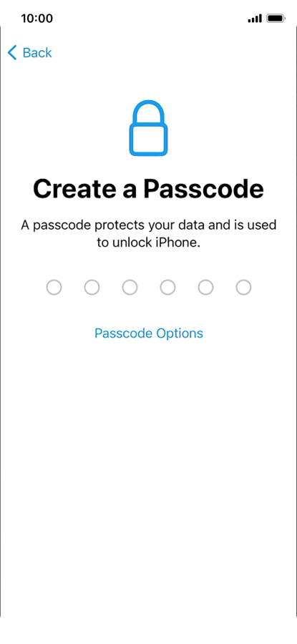Select the fourth passcode digit circle
297x644 pixels.
pyautogui.click(x=167, y=288)
